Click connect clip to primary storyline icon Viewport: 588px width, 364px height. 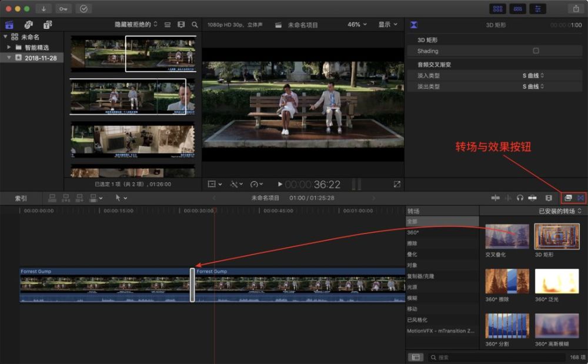[52, 198]
